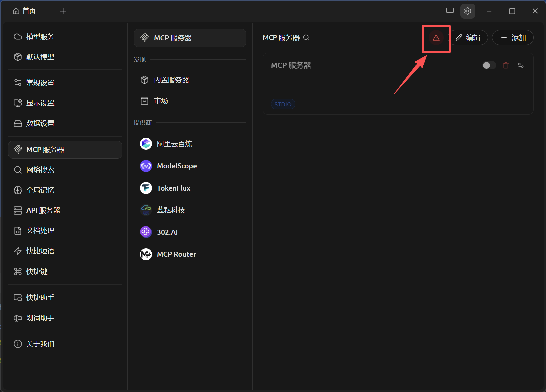The height and width of the screenshot is (392, 546).
Task: Click the 添加 button
Action: coord(513,38)
